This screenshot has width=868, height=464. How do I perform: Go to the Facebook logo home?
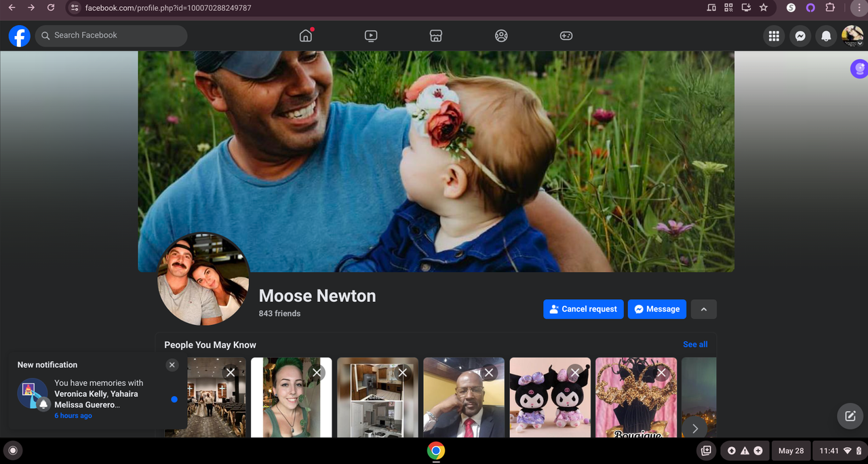(20, 35)
